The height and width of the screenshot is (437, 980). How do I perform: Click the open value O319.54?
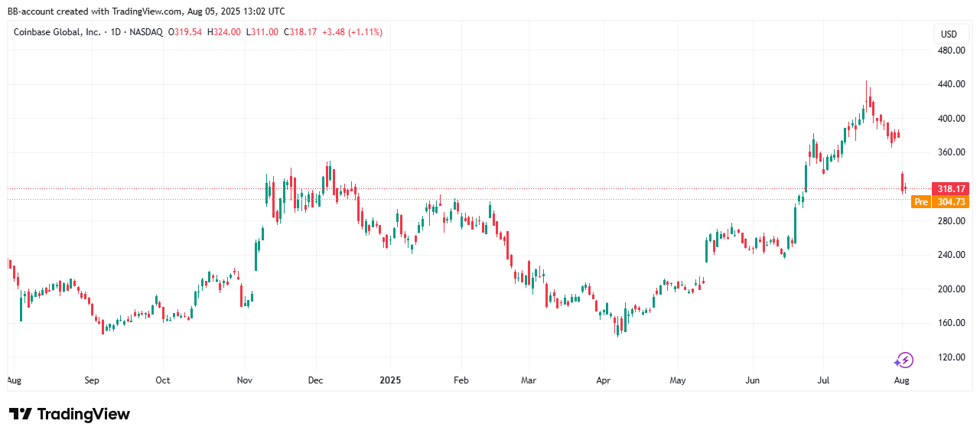tap(185, 32)
